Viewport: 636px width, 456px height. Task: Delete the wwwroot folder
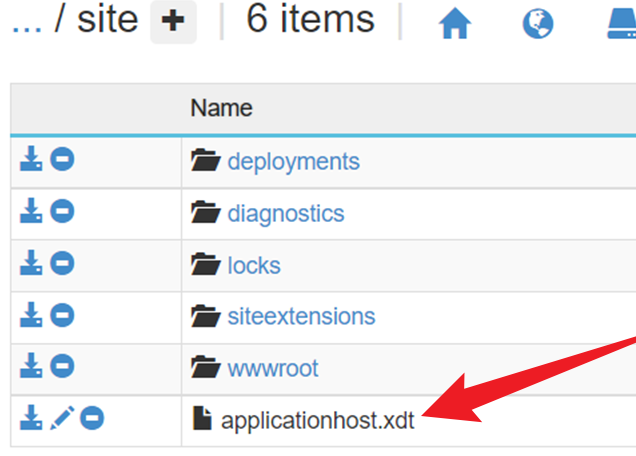(62, 368)
